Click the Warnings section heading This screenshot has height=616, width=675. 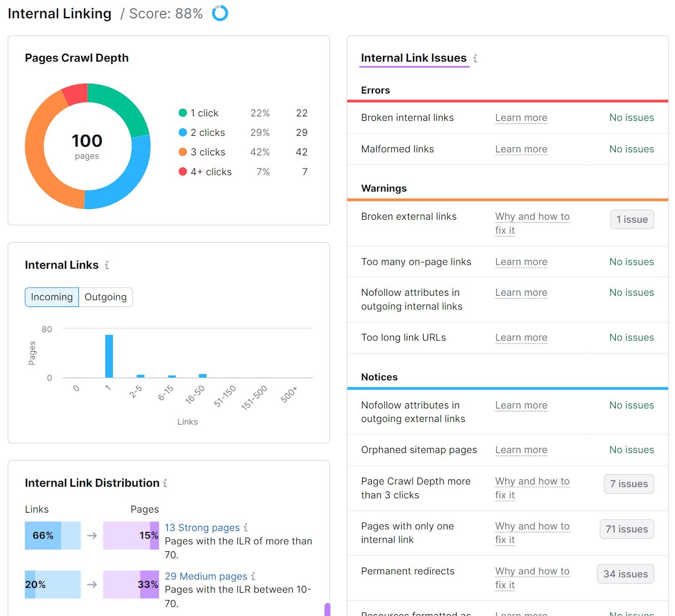[x=384, y=188]
